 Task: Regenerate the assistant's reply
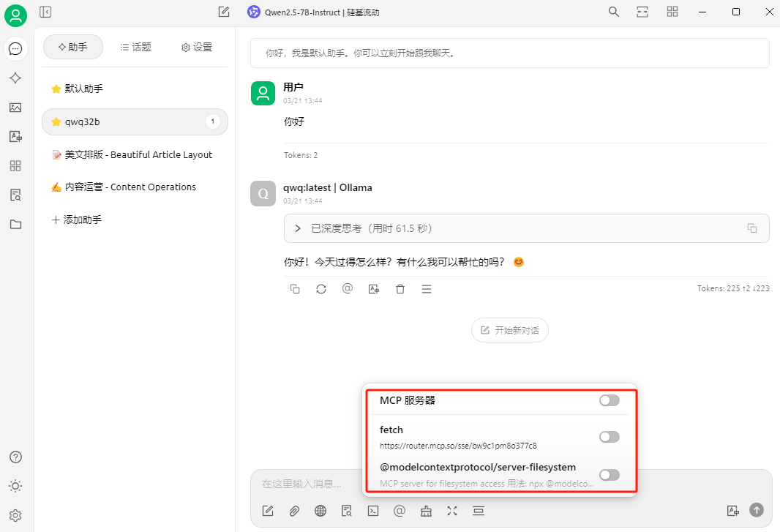pyautogui.click(x=321, y=289)
